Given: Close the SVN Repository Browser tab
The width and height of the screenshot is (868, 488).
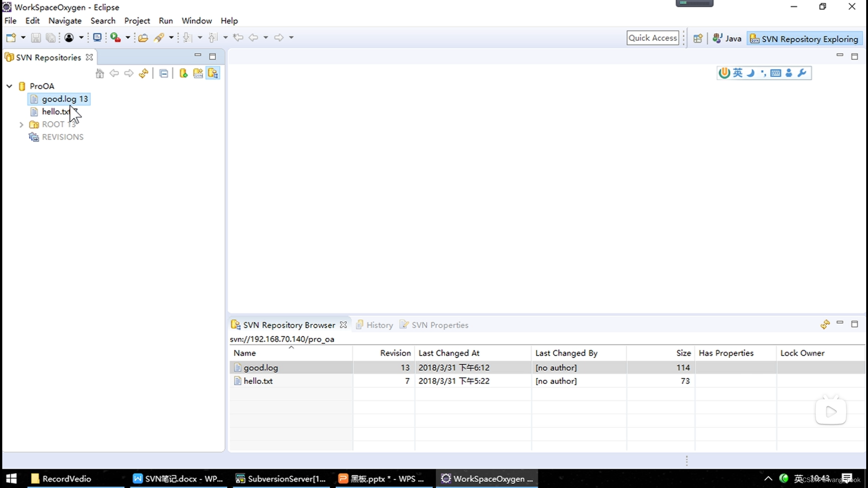Looking at the screenshot, I should (344, 325).
